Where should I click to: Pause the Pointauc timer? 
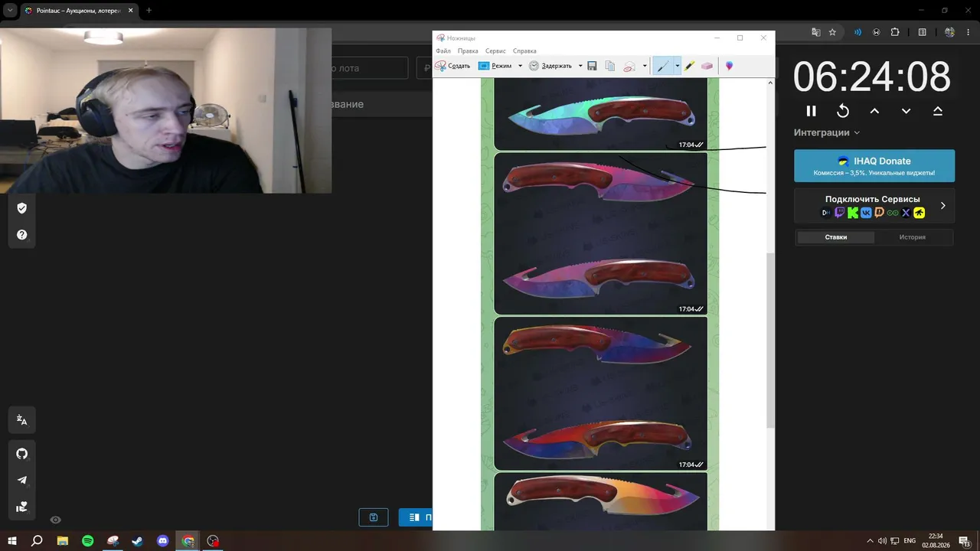pos(812,111)
